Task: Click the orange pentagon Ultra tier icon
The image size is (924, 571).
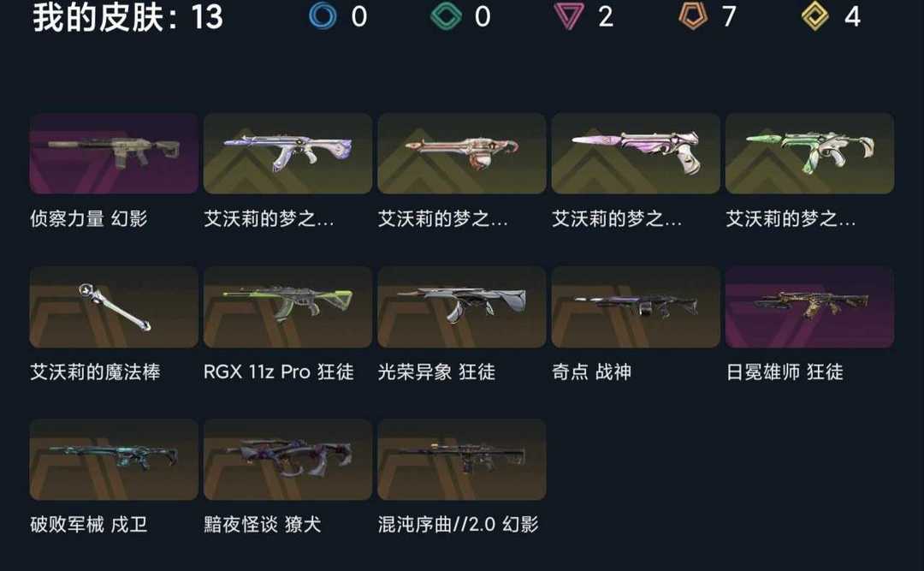Action: point(692,16)
